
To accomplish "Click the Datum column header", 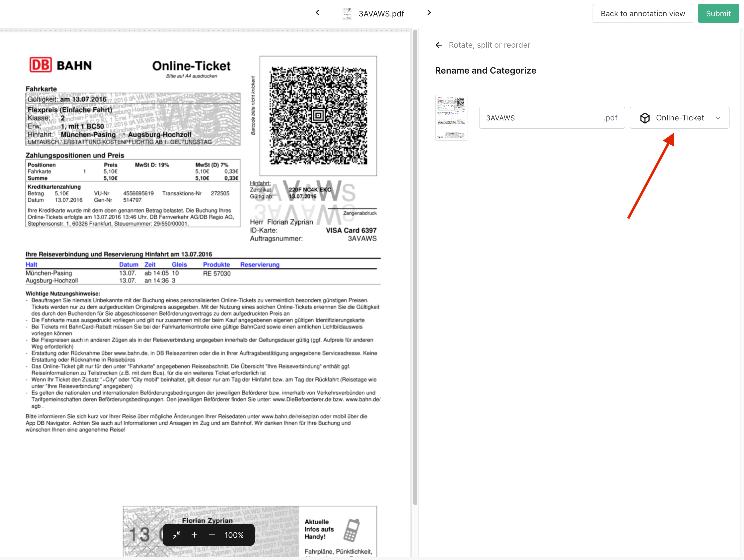I will (x=128, y=265).
